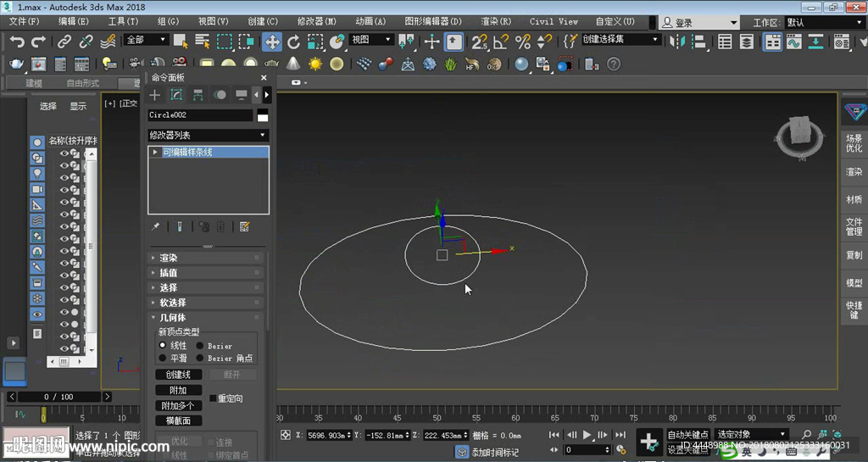Toggle the Angle Snap icon
868x462 pixels.
(x=501, y=42)
